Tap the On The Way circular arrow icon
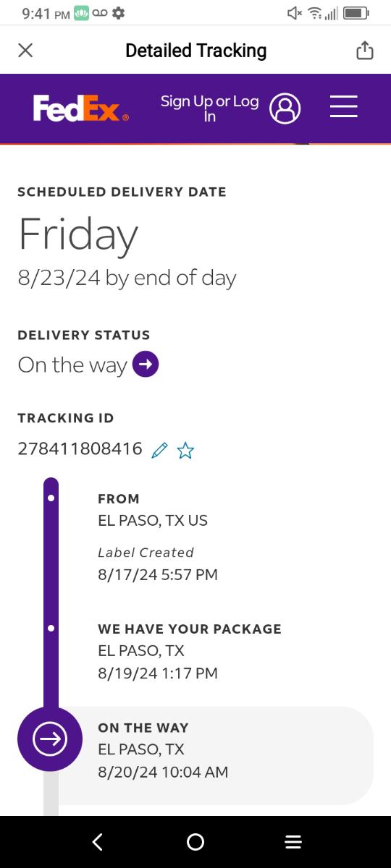Screen dimensions: 391x868 (x=50, y=739)
